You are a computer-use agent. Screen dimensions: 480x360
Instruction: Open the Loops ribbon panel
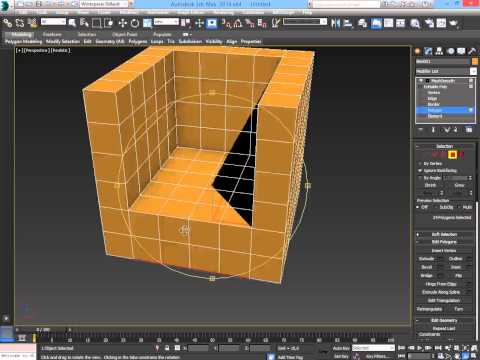coord(157,41)
